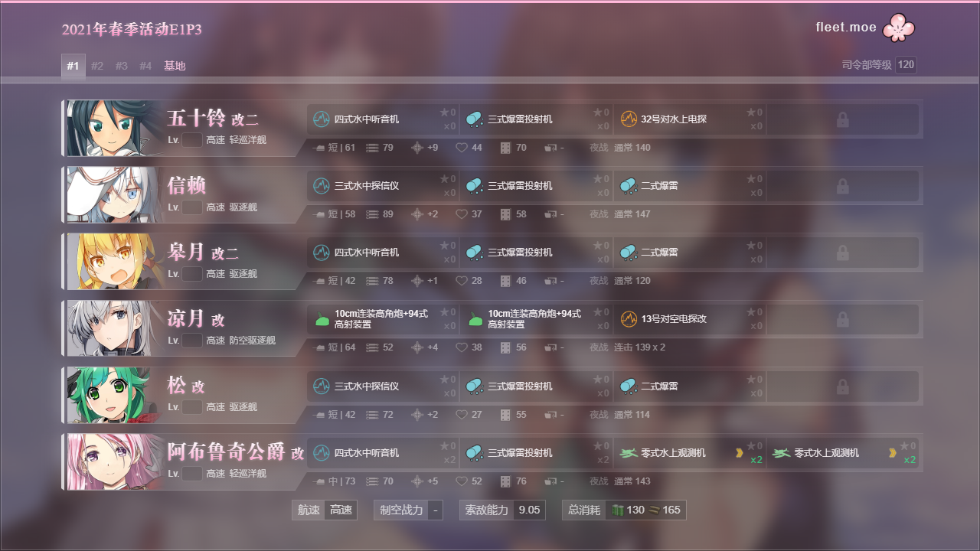This screenshot has height=551, width=980.
Task: Click the fleet.moe cherry blossom logo
Action: click(899, 28)
